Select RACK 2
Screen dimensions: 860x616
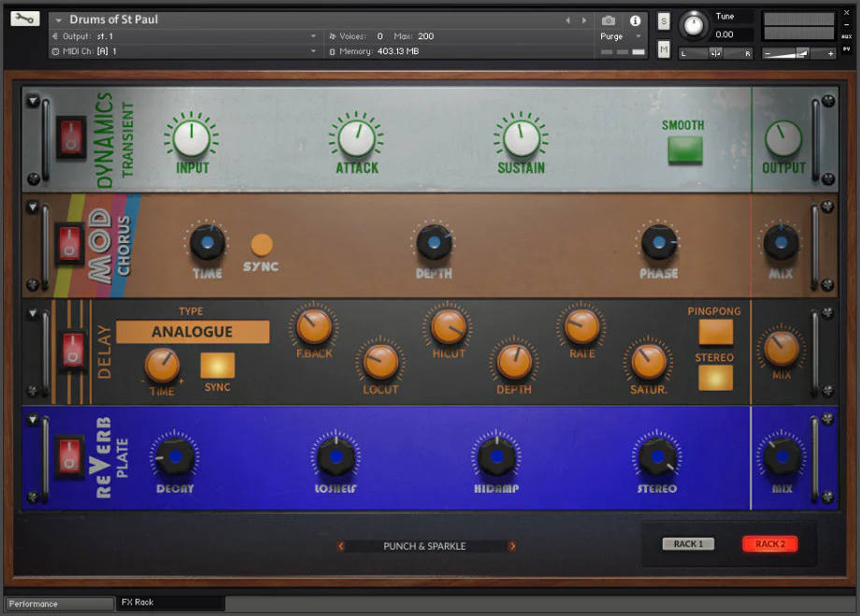[769, 543]
